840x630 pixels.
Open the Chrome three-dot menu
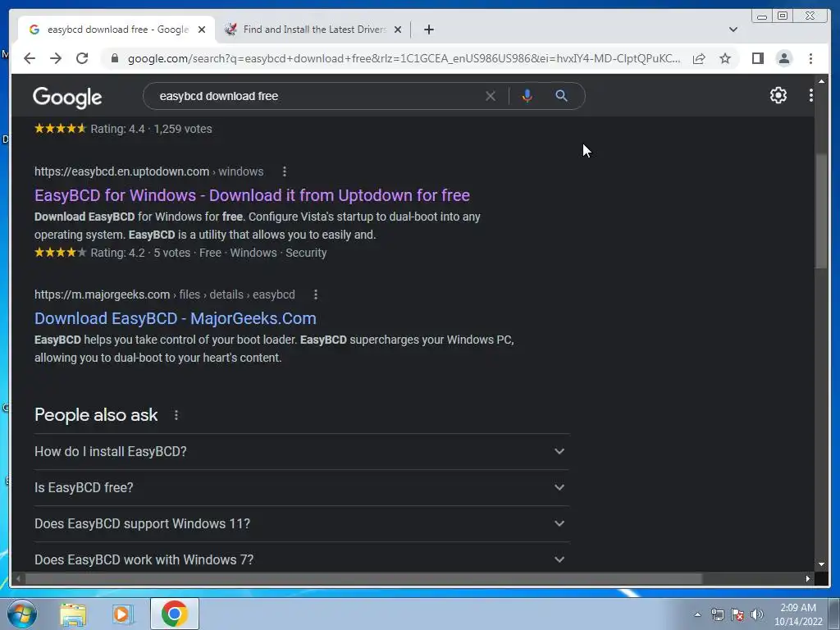tap(810, 58)
